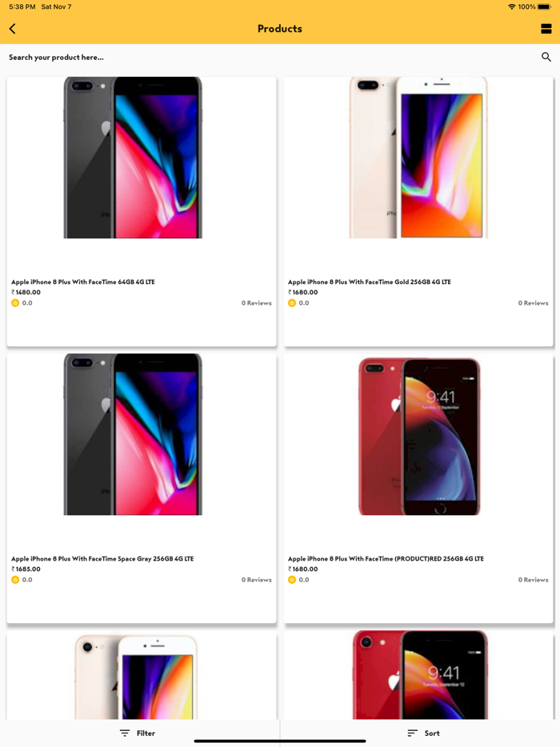Tap the search magnifier icon
Screen dimensions: 560x747
point(546,57)
